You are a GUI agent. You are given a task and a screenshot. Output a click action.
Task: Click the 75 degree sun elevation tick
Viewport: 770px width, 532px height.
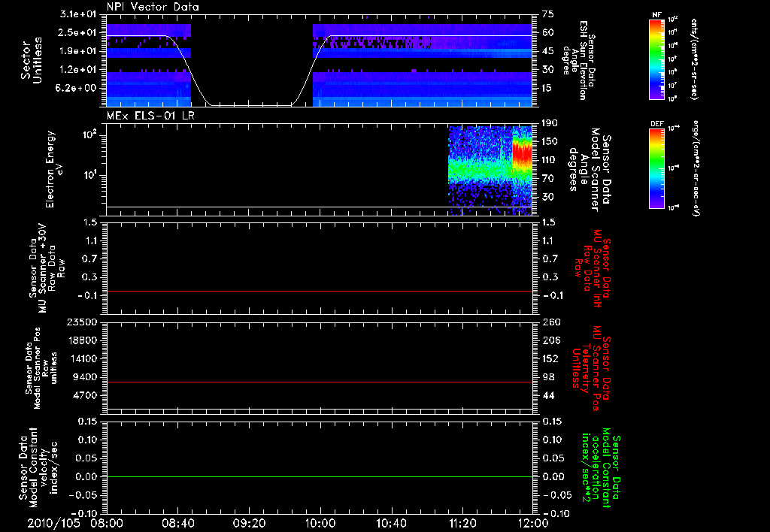[x=548, y=14]
